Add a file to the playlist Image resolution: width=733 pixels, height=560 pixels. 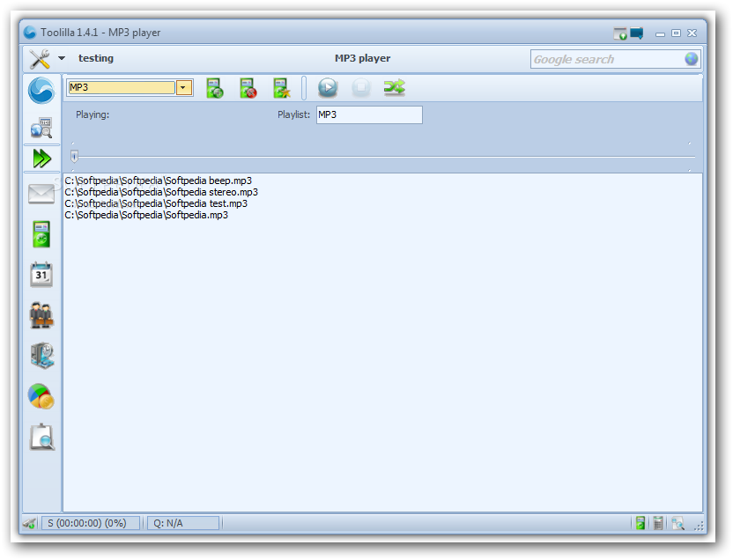(215, 88)
